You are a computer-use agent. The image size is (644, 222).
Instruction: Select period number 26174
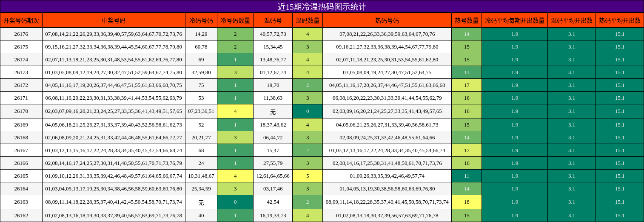tap(21, 60)
